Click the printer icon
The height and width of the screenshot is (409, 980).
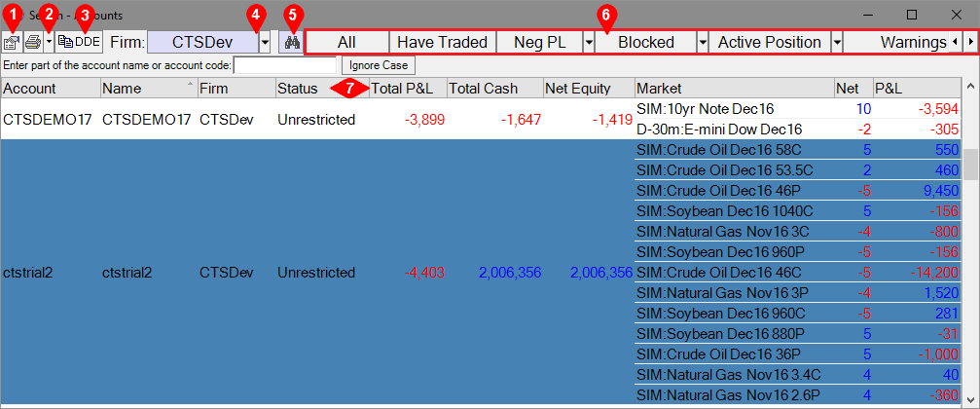tap(33, 43)
